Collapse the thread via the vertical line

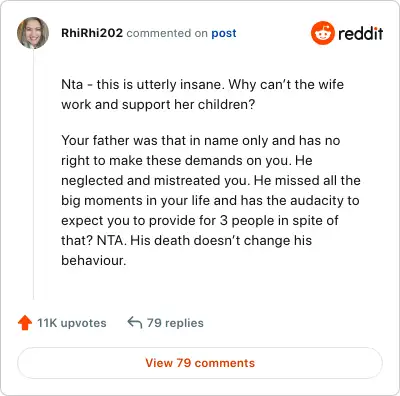33,174
